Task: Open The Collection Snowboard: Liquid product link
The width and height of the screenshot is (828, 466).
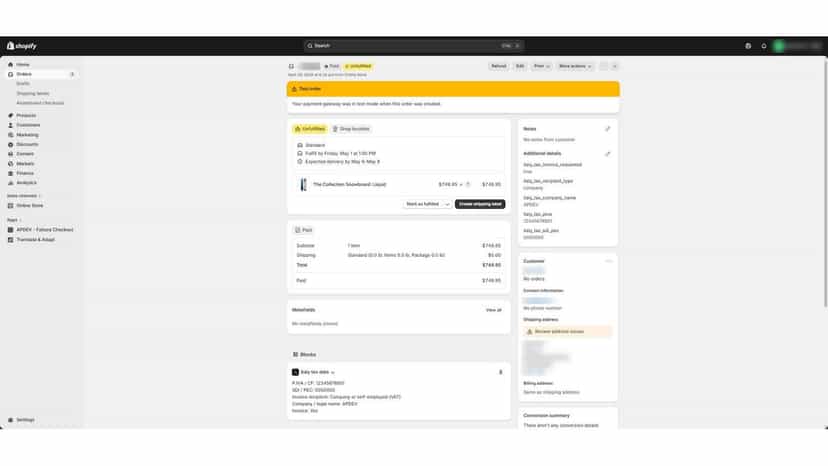Action: pos(349,184)
